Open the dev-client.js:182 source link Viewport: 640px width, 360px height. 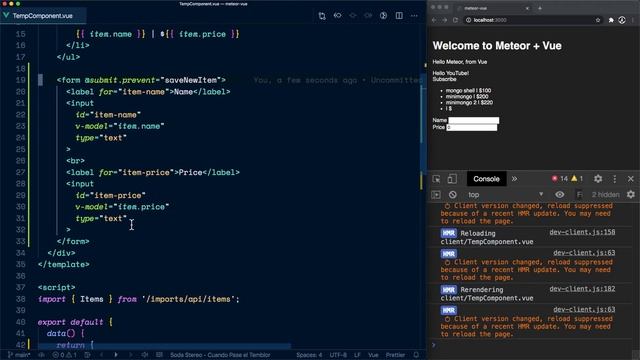click(582, 289)
